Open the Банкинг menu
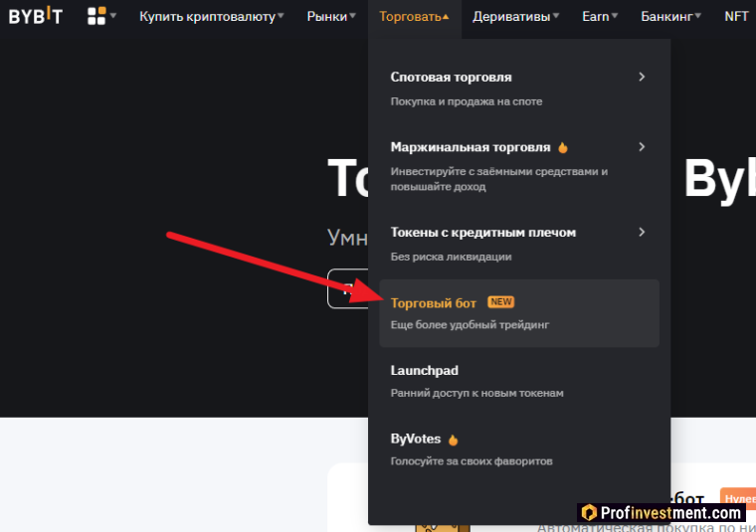The height and width of the screenshot is (532, 756). [x=670, y=16]
